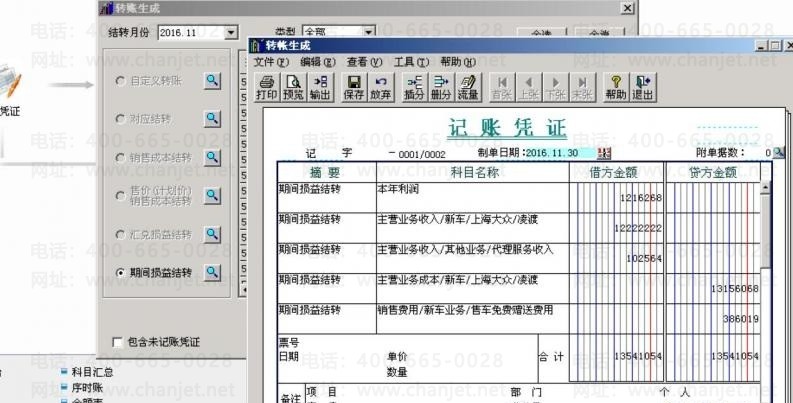Exit voucher window via 退出 icon
This screenshot has width=793, height=403.
click(643, 87)
